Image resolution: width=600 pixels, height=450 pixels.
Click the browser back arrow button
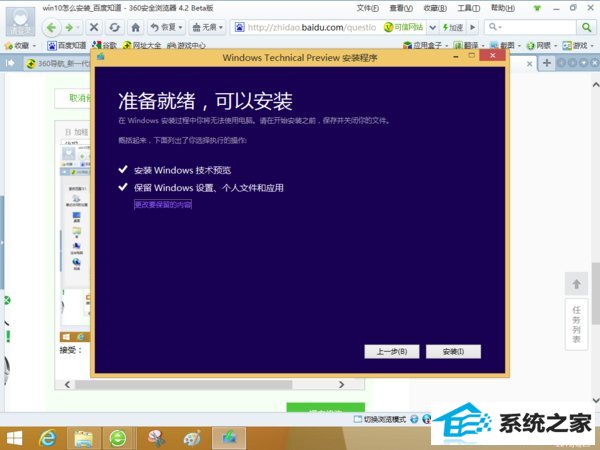point(51,26)
